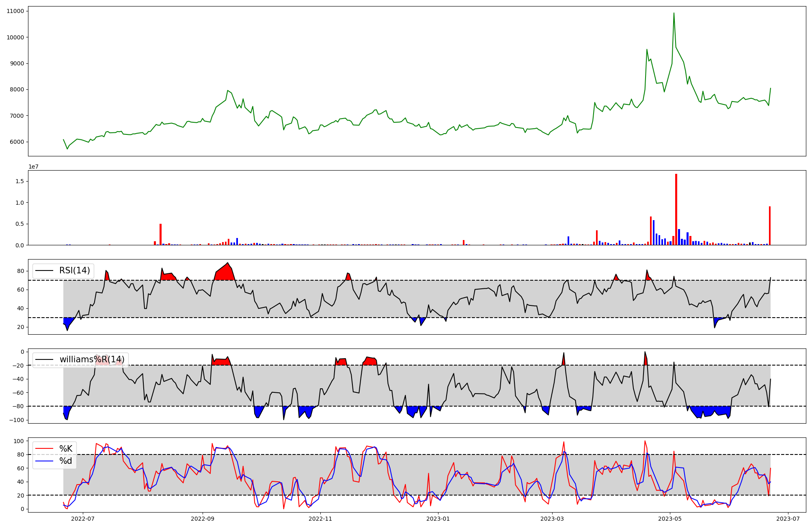Click the highest peak of green price line
Viewport: 812px width, 528px height.
click(674, 13)
